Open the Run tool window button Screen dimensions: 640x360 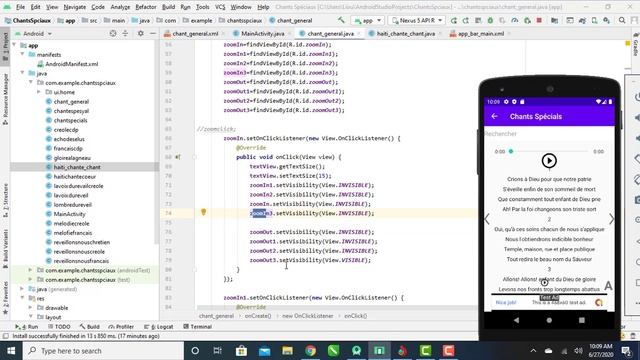click(x=27, y=327)
